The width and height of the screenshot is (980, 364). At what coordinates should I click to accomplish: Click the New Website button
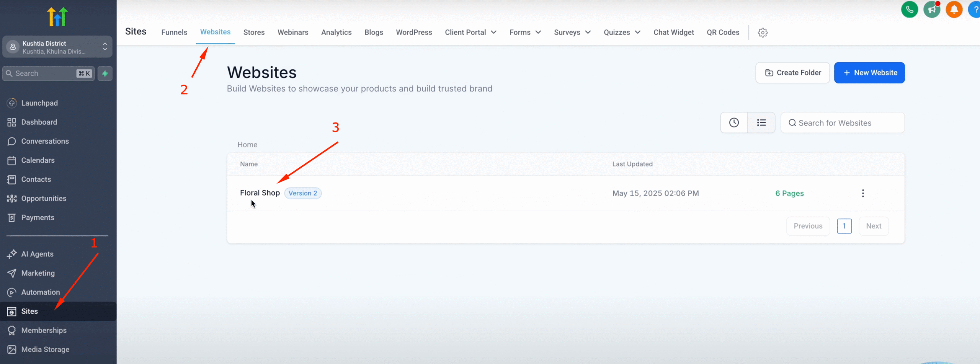(x=869, y=73)
